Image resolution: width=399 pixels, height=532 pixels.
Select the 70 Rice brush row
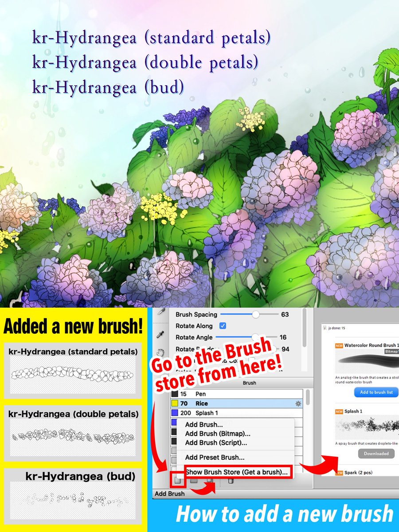point(237,403)
